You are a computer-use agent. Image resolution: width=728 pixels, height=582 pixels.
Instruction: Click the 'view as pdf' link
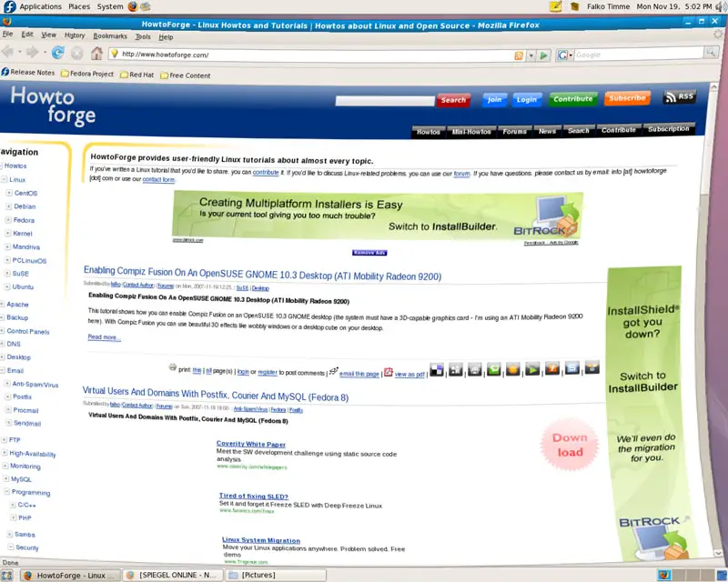click(x=409, y=375)
